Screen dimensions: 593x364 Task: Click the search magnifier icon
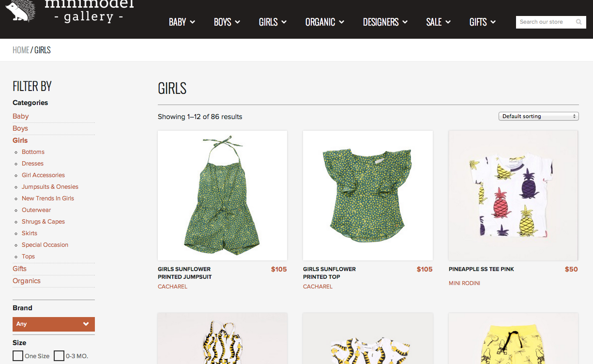pos(578,22)
